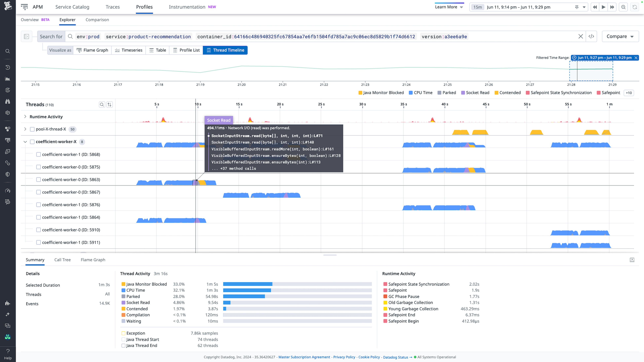
Task: Open the Datadog Status link in footer
Action: (x=395, y=357)
